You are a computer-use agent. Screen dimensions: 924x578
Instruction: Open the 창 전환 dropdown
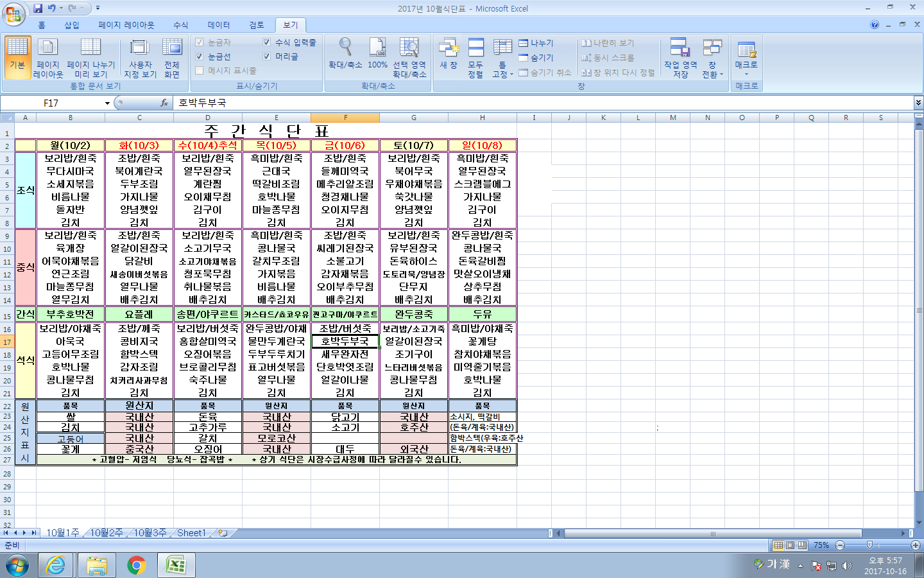pyautogui.click(x=712, y=58)
